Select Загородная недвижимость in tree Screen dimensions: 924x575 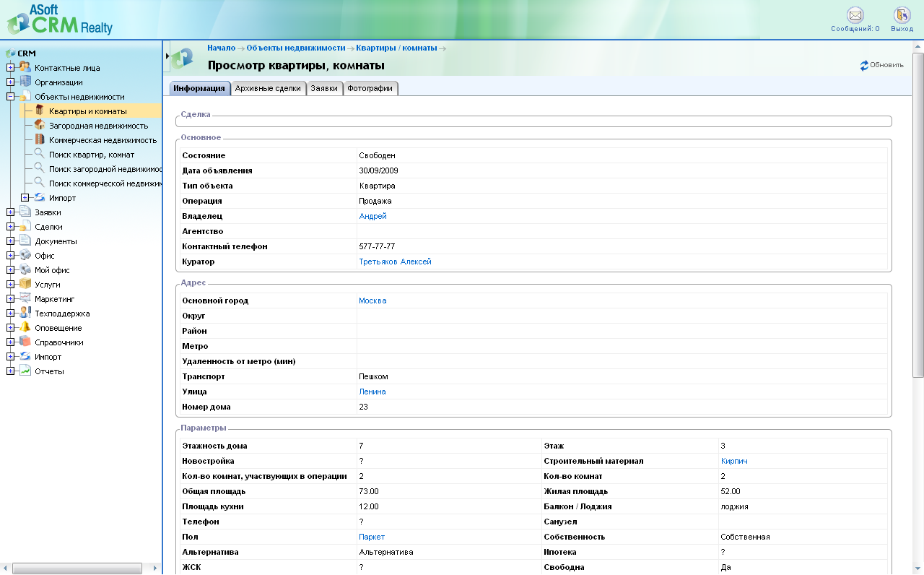98,126
